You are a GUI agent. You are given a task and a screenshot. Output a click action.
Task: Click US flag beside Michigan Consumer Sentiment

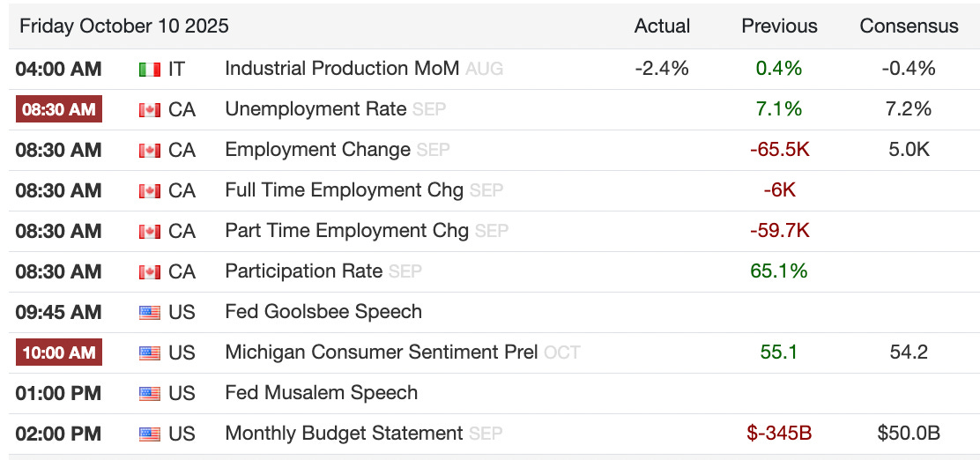click(149, 352)
